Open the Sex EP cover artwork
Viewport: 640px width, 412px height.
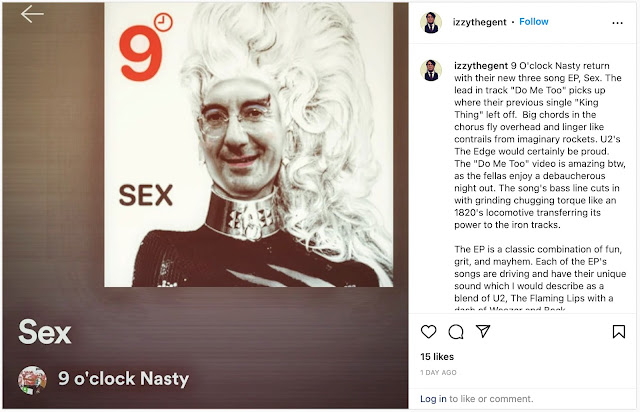click(x=249, y=145)
